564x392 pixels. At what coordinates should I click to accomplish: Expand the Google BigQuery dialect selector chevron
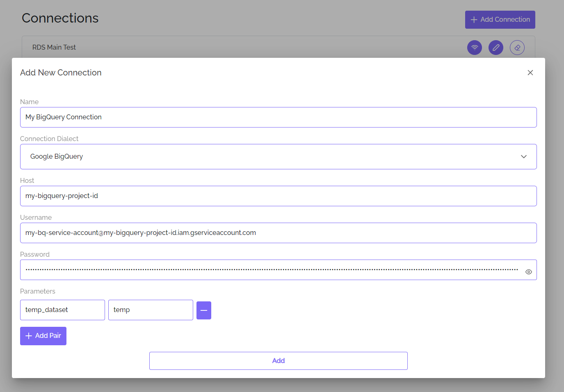[523, 156]
